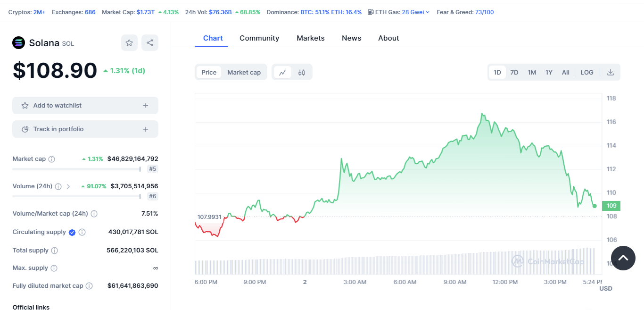Image resolution: width=644 pixels, height=310 pixels.
Task: Open the Exchanges 686 link
Action: click(x=90, y=12)
